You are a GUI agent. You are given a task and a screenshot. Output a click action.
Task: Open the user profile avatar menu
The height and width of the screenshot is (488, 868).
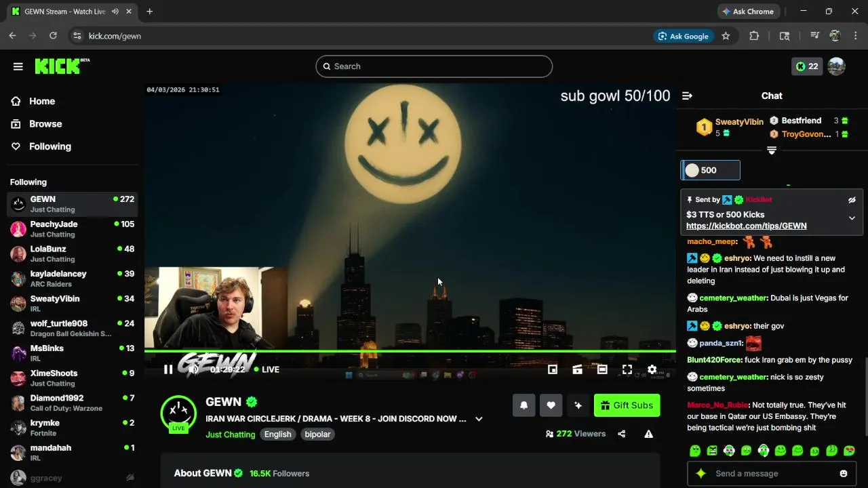pyautogui.click(x=836, y=66)
